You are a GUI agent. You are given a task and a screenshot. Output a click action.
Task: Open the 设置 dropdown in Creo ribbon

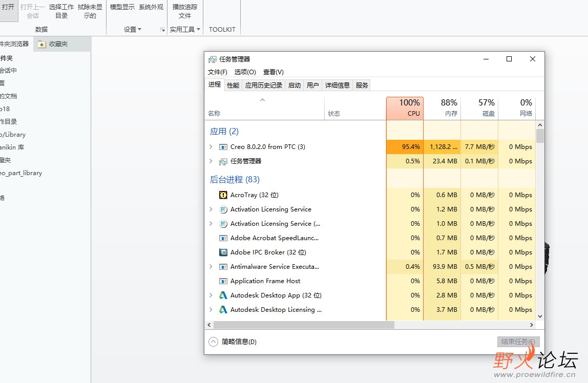[x=133, y=30]
